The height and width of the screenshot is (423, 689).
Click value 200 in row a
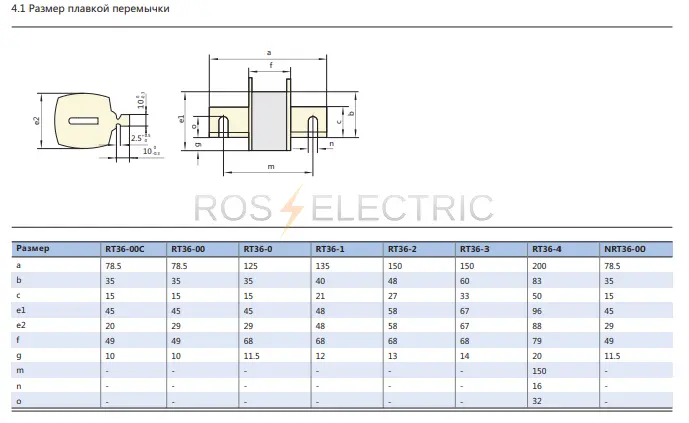[x=539, y=266]
